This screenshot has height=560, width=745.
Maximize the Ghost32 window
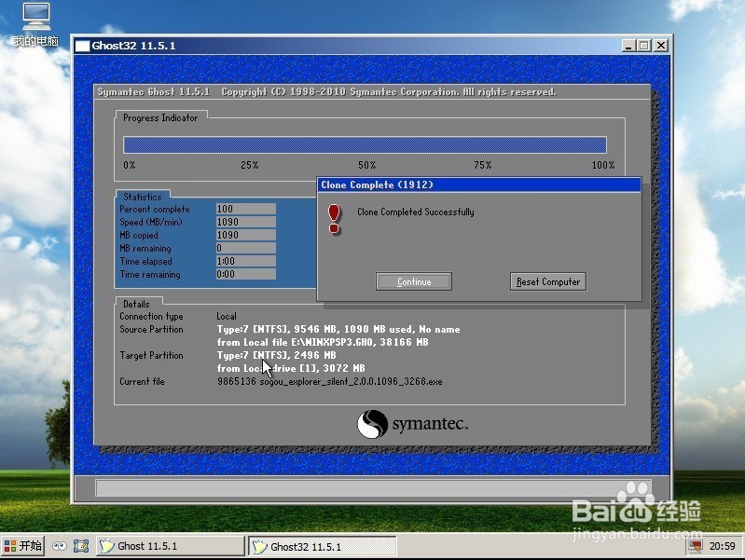click(644, 46)
